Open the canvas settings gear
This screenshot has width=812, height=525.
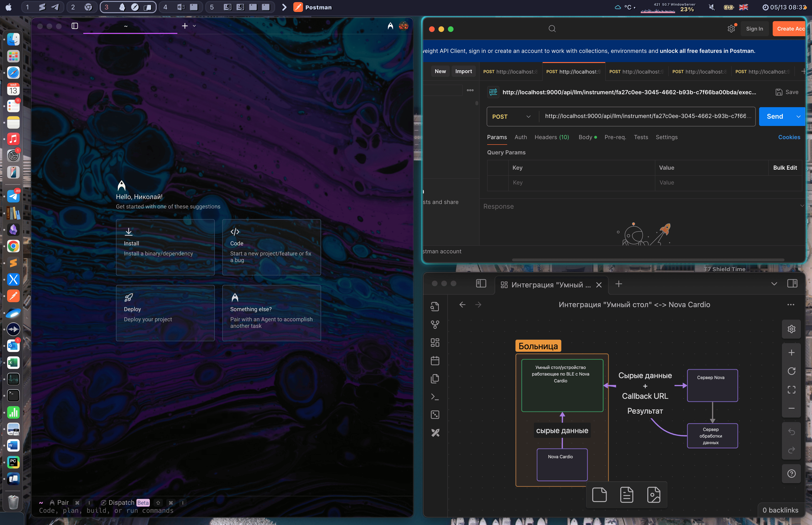pos(791,329)
